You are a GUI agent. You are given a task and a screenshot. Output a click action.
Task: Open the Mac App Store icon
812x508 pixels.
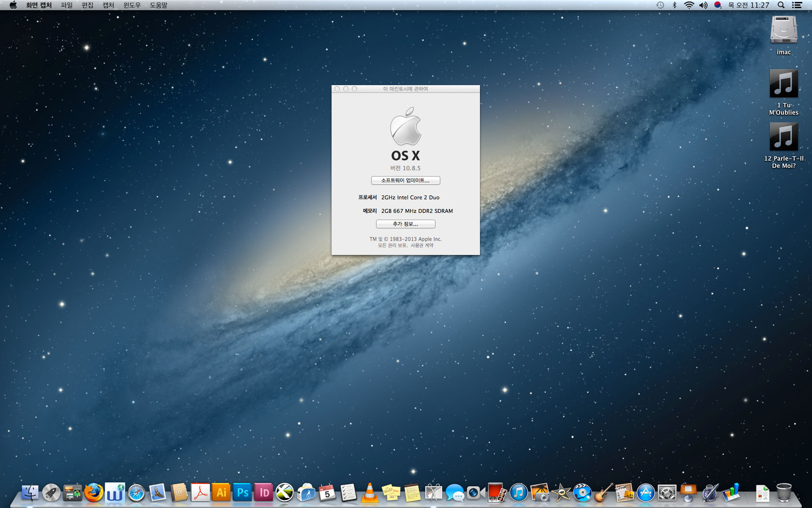(646, 493)
